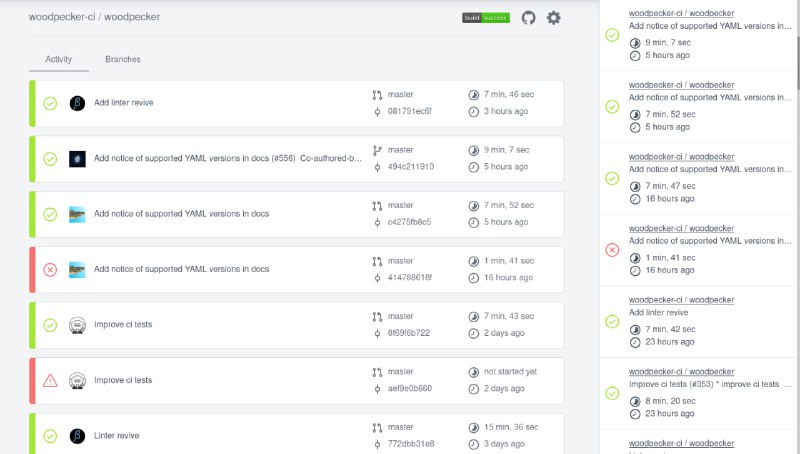The height and width of the screenshot is (454, 800).
Task: Click sidebar success icon for 7 min, 42 sec build
Action: (x=612, y=322)
